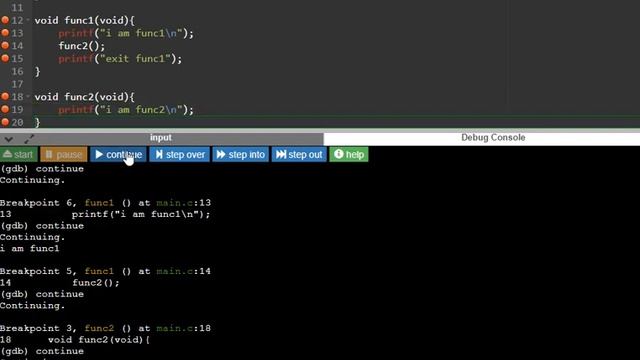This screenshot has width=640, height=360.
Task: Set a breakpoint at line number 16
Action: 17,71
